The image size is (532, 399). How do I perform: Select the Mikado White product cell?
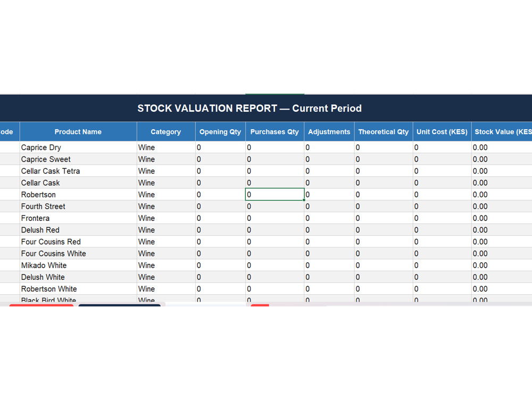pos(78,265)
